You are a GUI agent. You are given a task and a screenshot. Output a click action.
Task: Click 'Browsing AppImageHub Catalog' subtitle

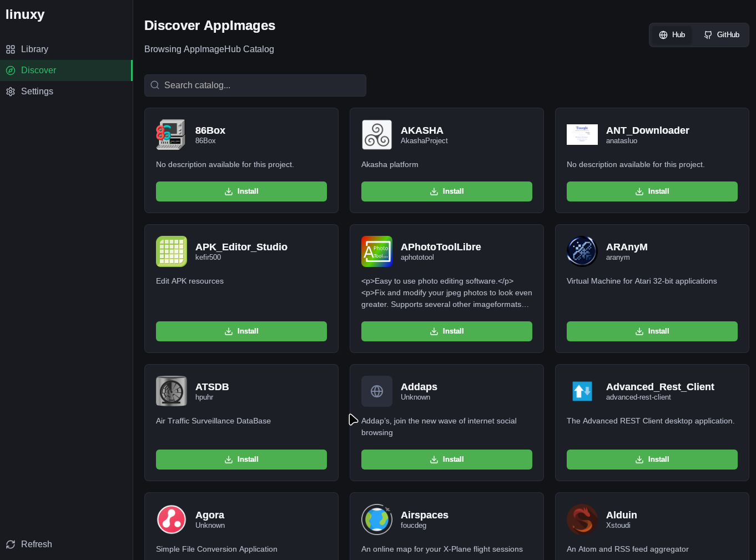pos(209,49)
